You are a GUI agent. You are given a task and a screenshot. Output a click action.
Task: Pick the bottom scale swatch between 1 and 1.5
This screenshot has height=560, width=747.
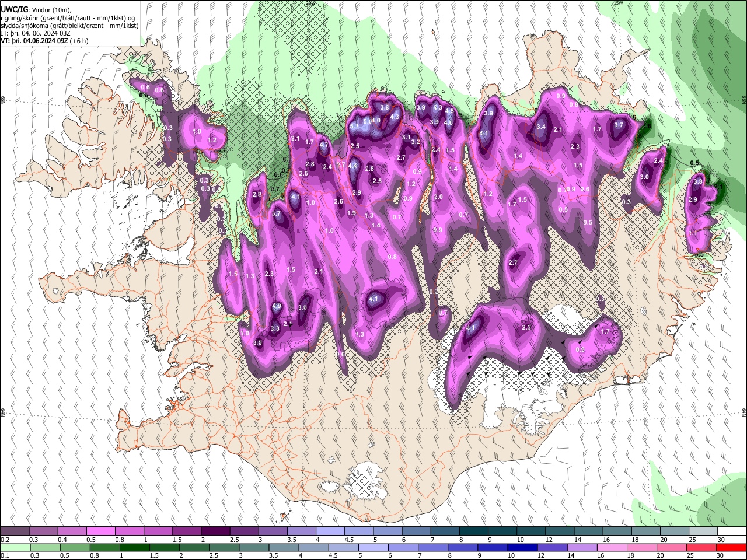[x=135, y=547]
